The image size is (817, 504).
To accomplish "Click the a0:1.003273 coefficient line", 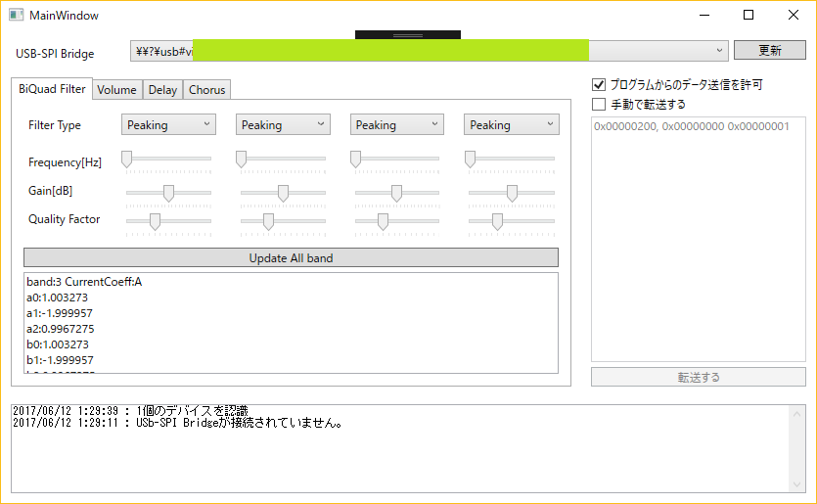I will [x=58, y=298].
